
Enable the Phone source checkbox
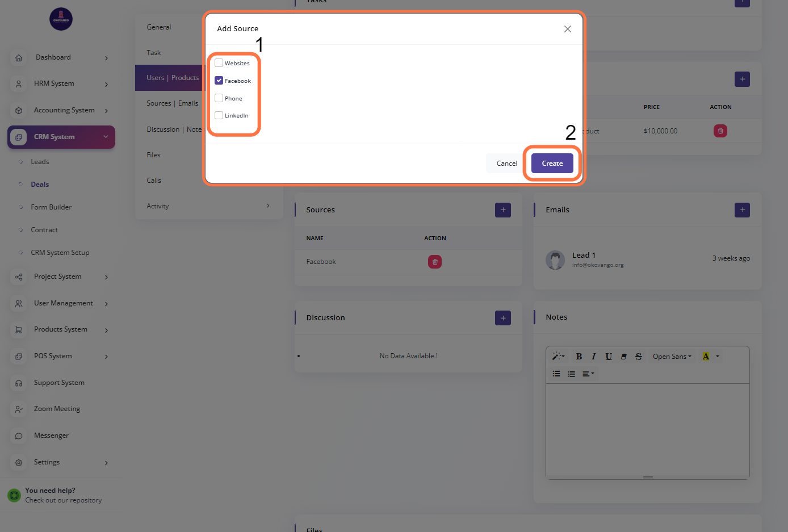click(x=219, y=98)
